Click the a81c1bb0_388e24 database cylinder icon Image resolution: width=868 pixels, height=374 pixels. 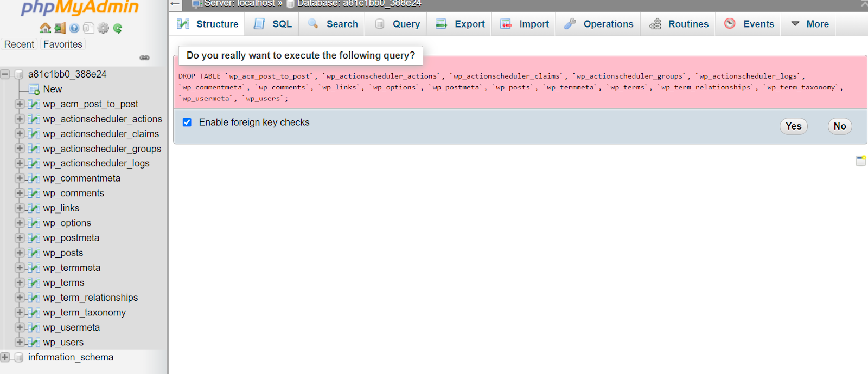[19, 74]
